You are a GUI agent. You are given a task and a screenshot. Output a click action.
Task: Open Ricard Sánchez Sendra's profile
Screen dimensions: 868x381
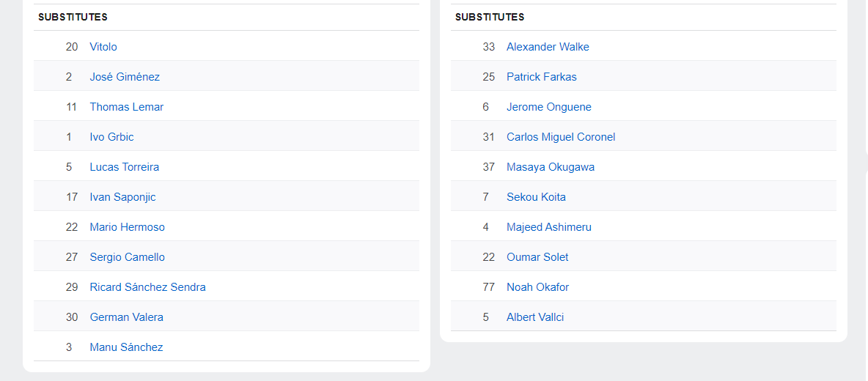[x=147, y=287]
